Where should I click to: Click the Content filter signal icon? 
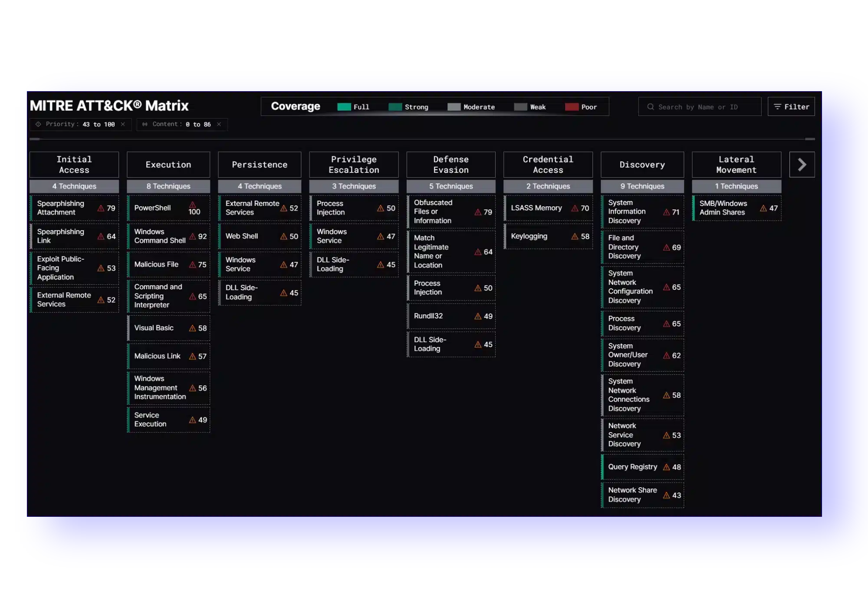(x=145, y=124)
